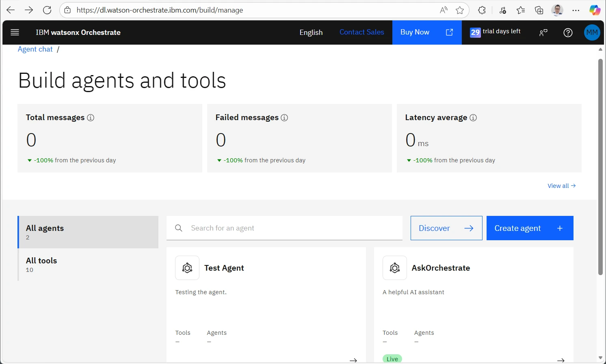Click the Failed messages info icon
This screenshot has height=364, width=606.
[284, 118]
